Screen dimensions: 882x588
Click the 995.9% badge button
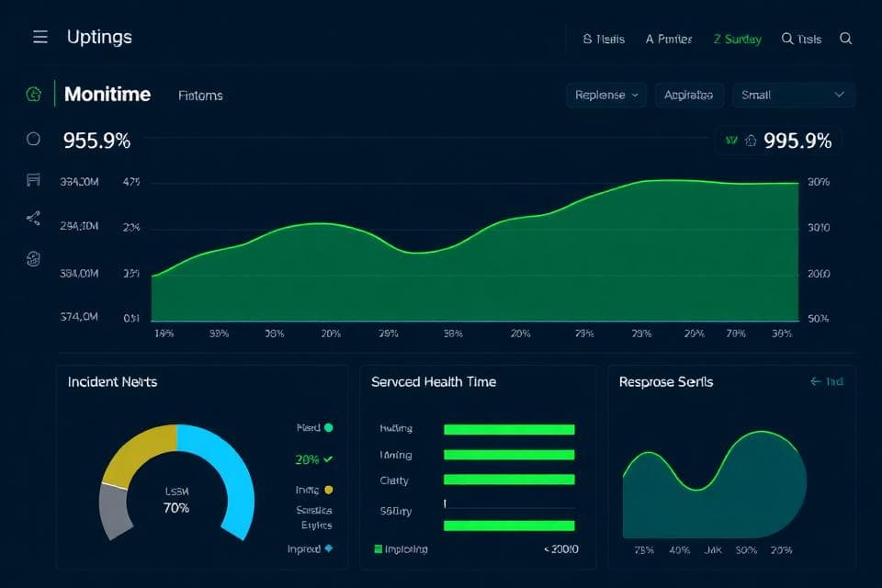pos(797,140)
